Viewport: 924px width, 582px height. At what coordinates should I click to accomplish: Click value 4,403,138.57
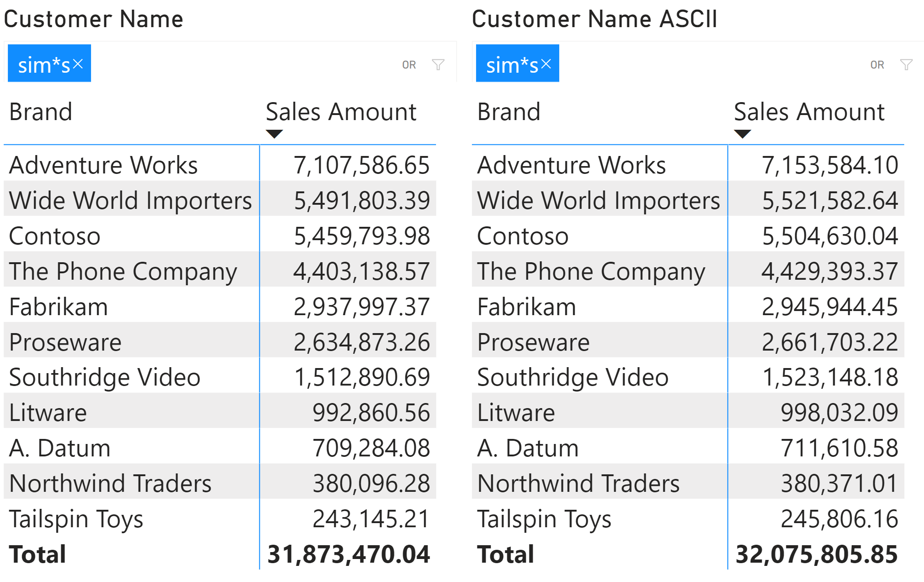pos(362,271)
